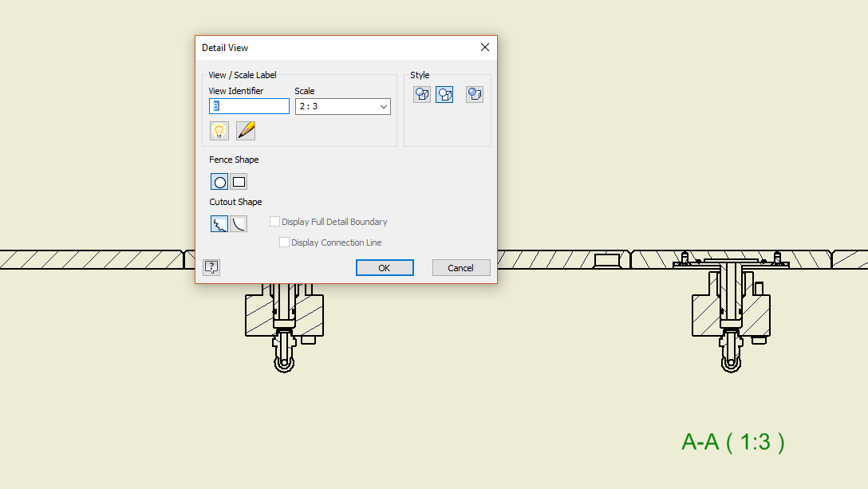Enable Display Full Detail Boundary
This screenshot has width=868, height=489.
274,221
